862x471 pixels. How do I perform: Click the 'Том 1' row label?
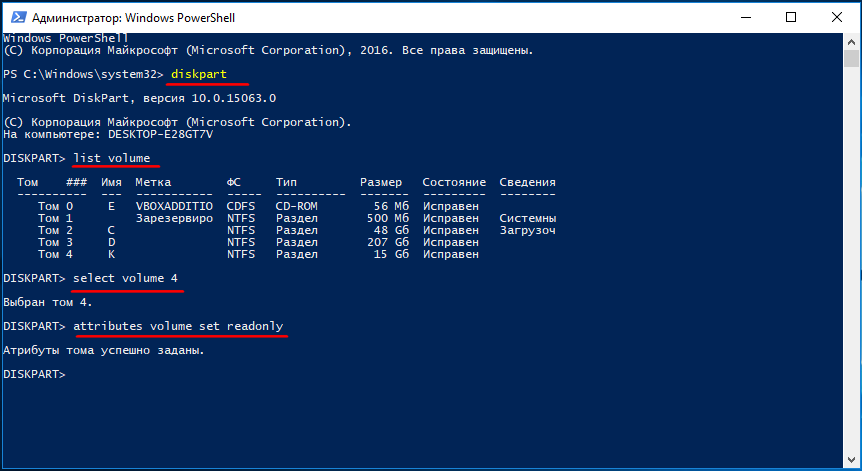55,218
